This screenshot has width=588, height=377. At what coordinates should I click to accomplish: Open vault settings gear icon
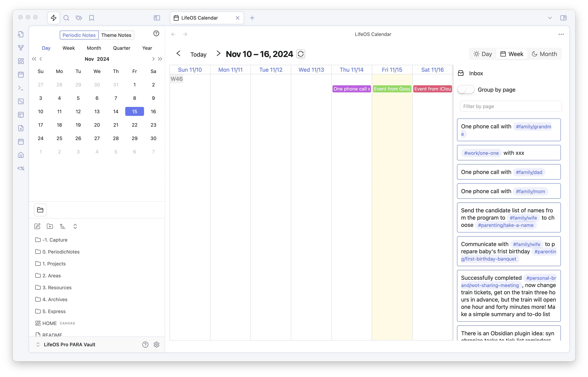click(156, 344)
